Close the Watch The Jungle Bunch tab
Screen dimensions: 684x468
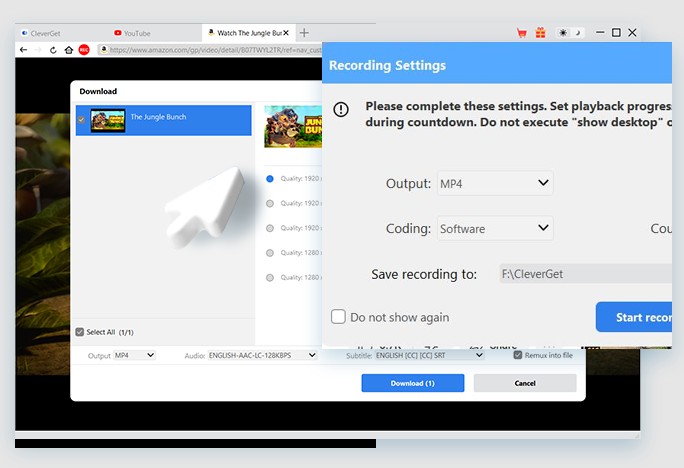tap(286, 33)
